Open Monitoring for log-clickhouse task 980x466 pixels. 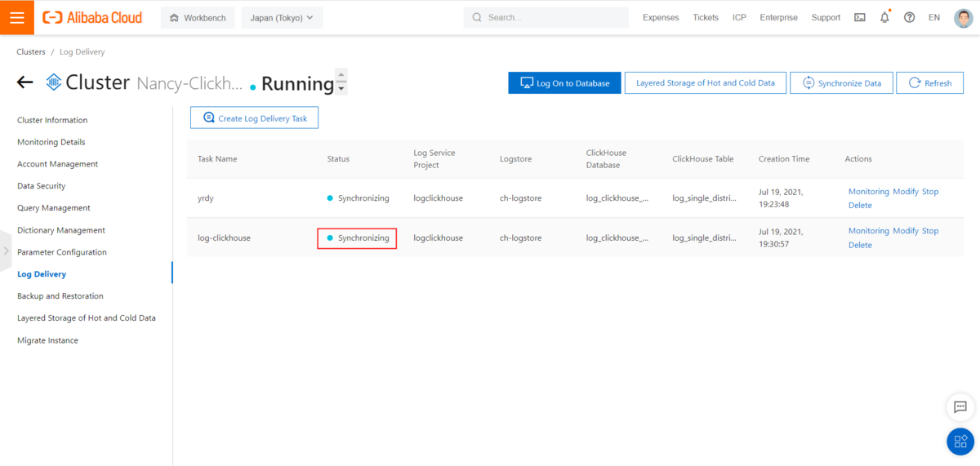pyautogui.click(x=868, y=231)
